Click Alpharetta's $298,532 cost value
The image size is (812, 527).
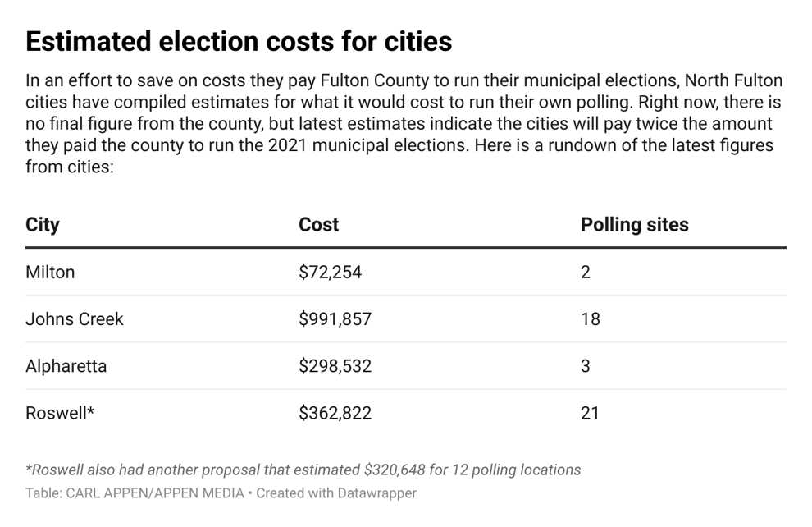[335, 366]
